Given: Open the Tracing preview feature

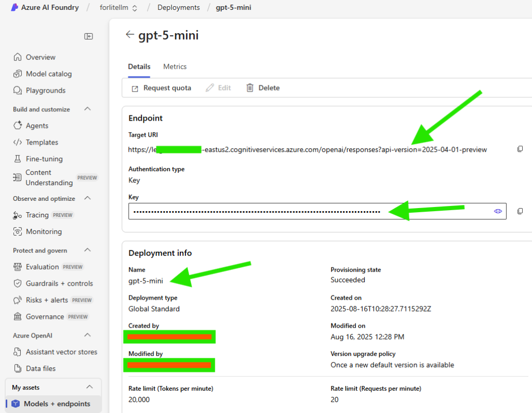Looking at the screenshot, I should click(37, 215).
